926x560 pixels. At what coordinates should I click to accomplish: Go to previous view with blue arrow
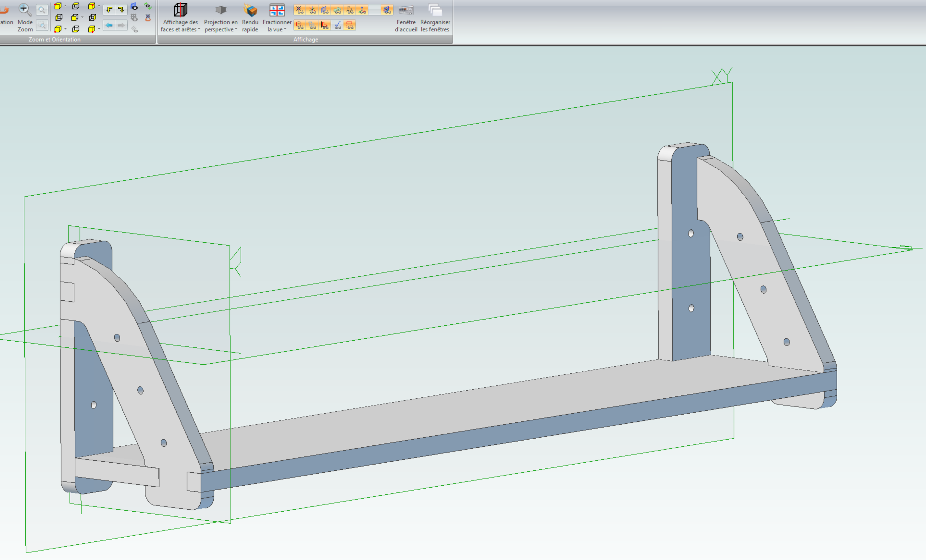(109, 25)
